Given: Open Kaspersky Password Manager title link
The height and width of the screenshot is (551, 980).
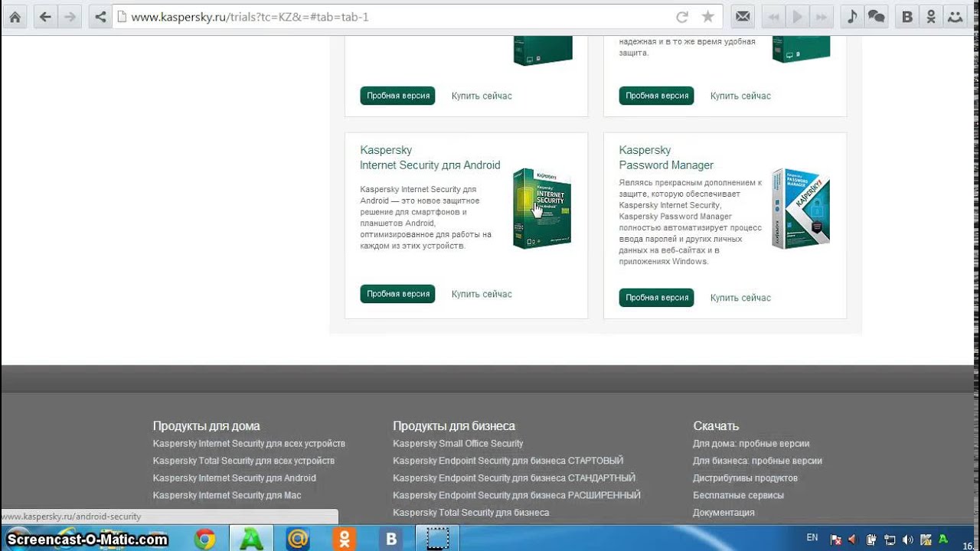Looking at the screenshot, I should 666,158.
